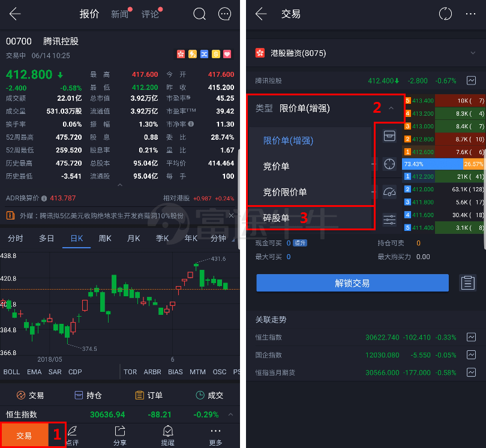Image resolution: width=486 pixels, height=448 pixels.
Task: Tap the 解锁交易 button
Action: point(352,283)
